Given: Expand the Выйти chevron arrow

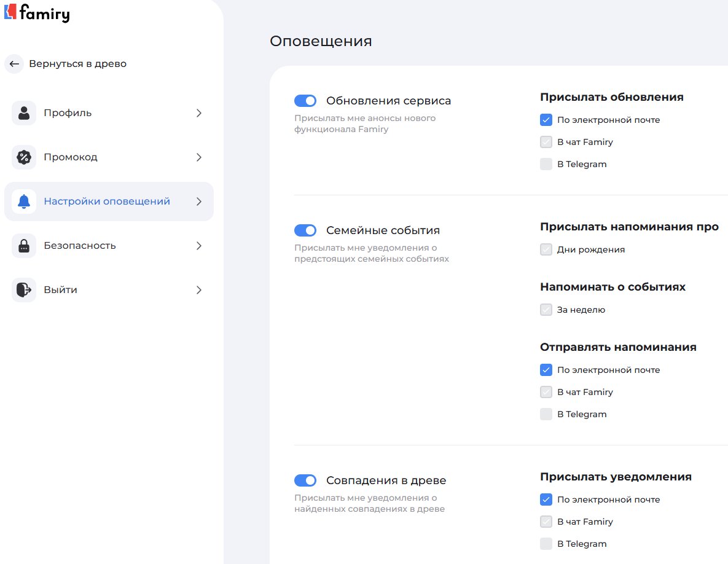Looking at the screenshot, I should click(x=198, y=289).
